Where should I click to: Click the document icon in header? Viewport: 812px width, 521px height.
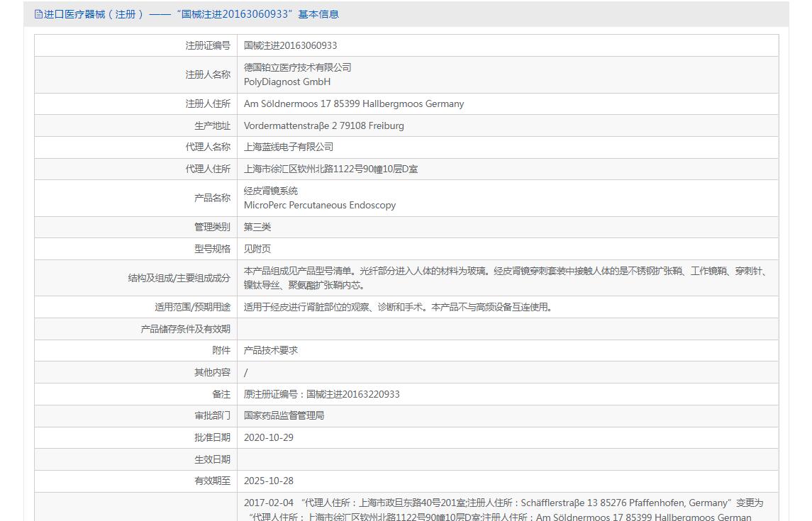38,14
